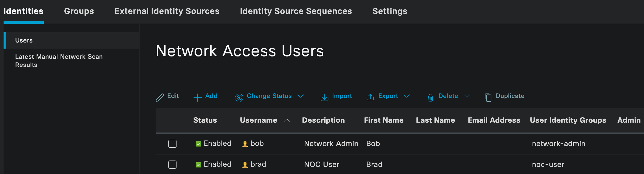Tick the checkbox for user brad
644x174 pixels.
[x=172, y=165]
